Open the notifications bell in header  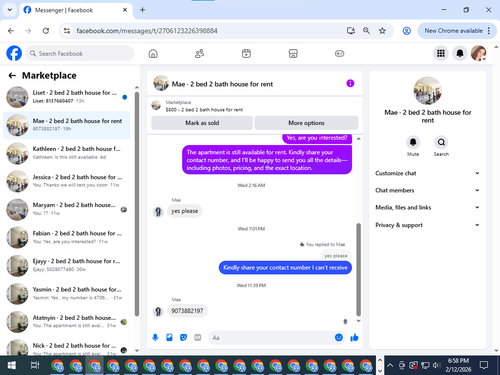pyautogui.click(x=460, y=53)
